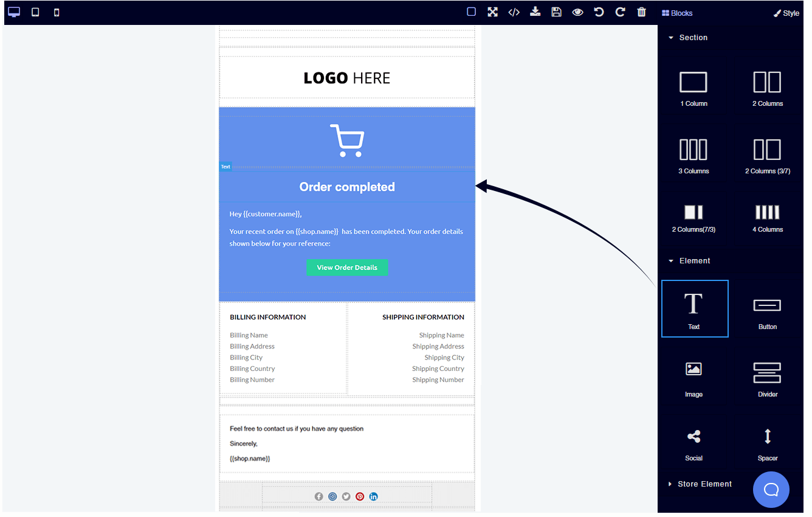Toggle the preview eye icon
The width and height of the screenshot is (812, 517).
pyautogui.click(x=577, y=12)
